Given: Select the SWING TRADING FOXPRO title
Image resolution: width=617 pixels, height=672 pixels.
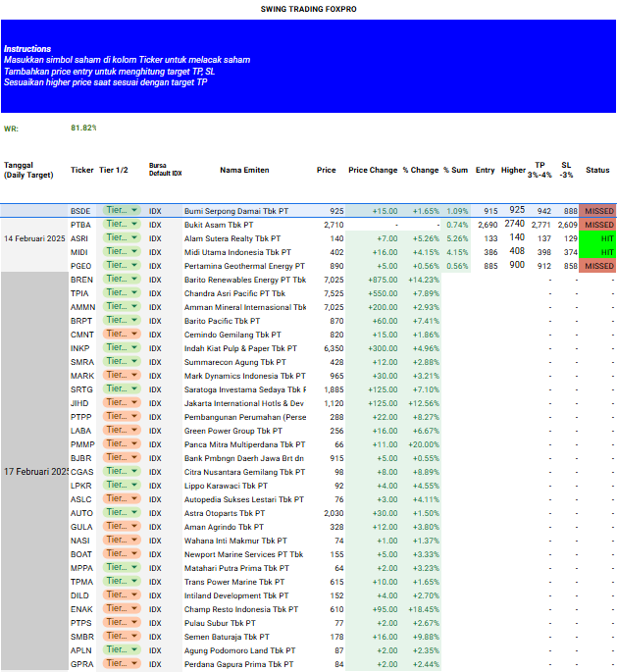Looking at the screenshot, I should (308, 8).
